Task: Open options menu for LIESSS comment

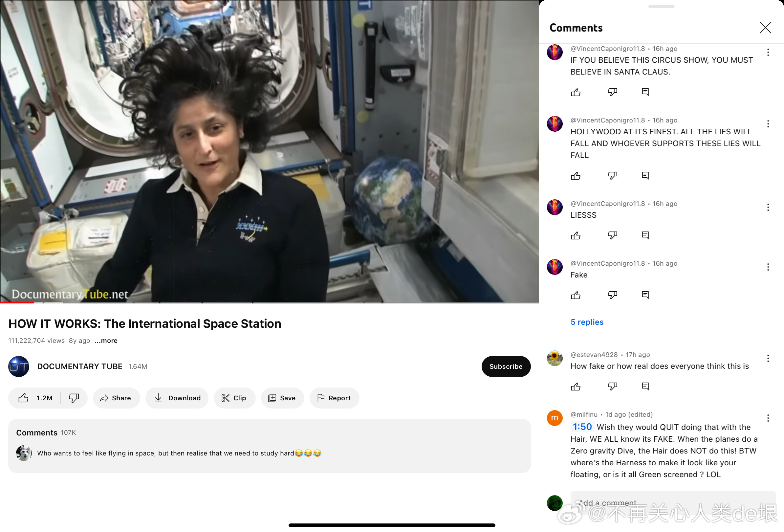Action: click(768, 207)
